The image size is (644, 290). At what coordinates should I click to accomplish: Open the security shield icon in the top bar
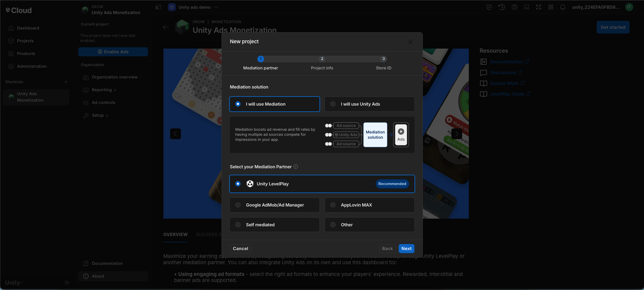489,7
